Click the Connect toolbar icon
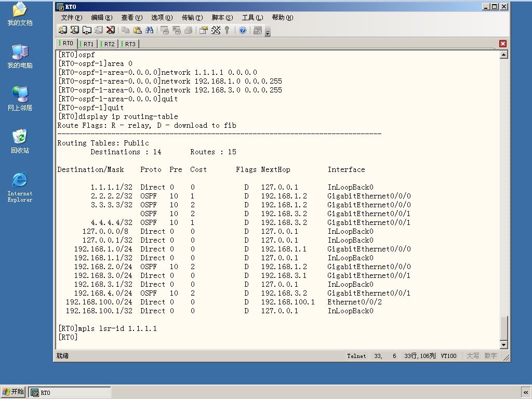 coord(63,30)
